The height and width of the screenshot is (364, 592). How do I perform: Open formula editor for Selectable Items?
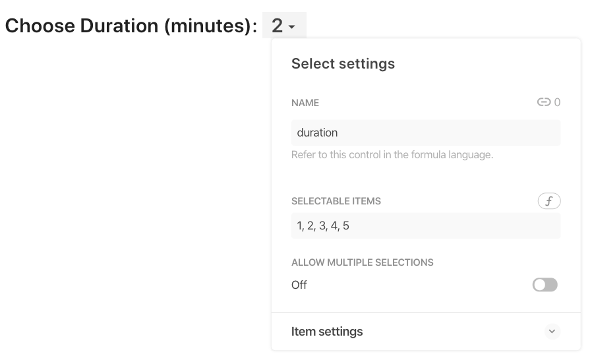pos(549,201)
